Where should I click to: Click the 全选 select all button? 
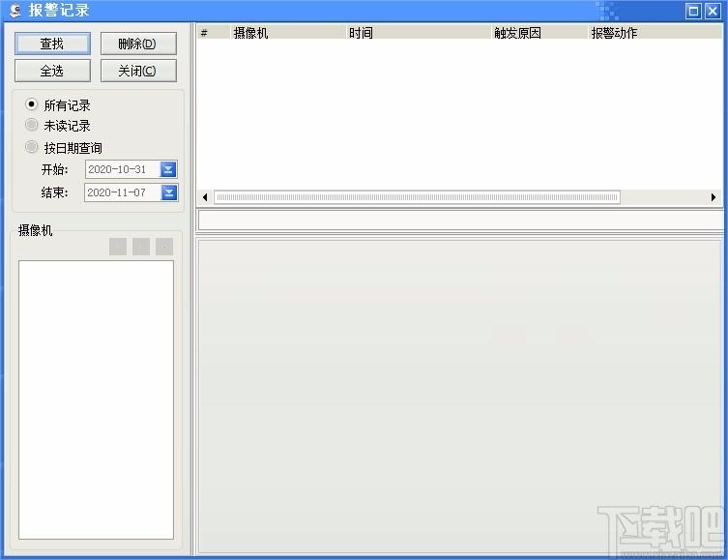(x=52, y=71)
